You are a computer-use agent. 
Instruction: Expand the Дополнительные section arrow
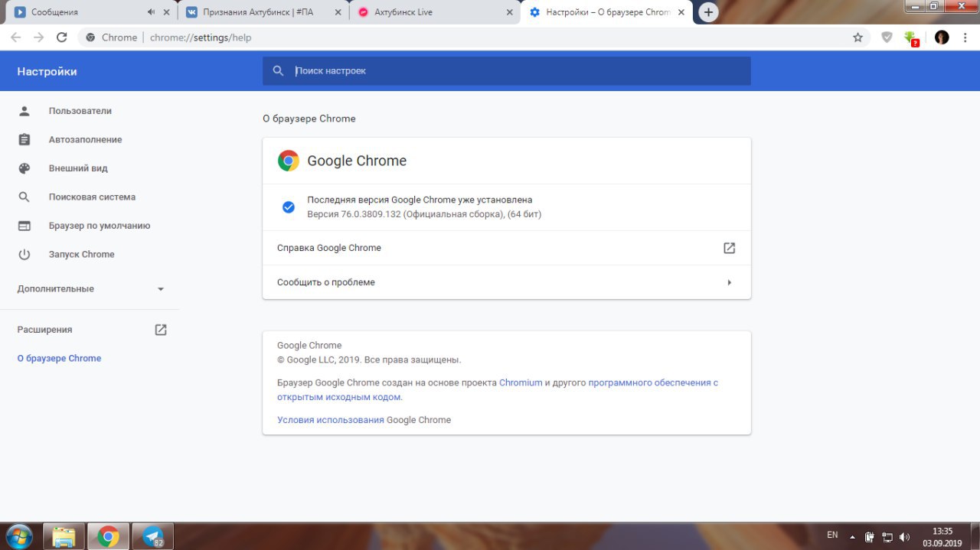click(161, 289)
